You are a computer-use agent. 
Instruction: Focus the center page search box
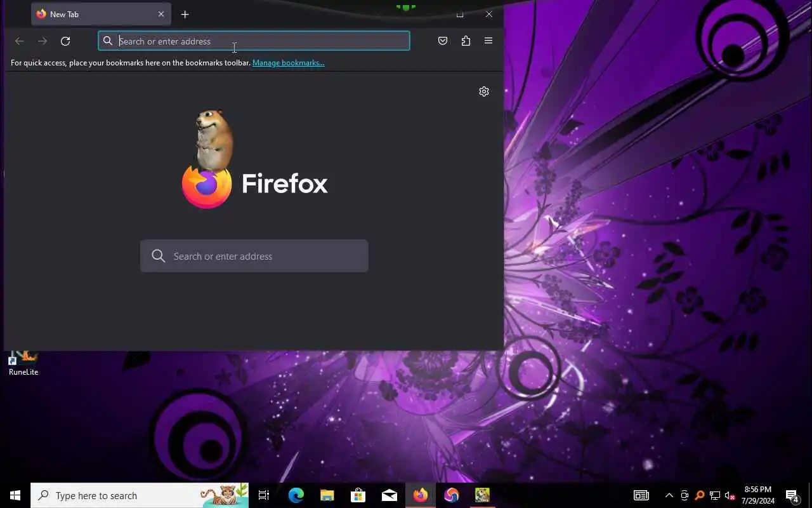coord(254,256)
